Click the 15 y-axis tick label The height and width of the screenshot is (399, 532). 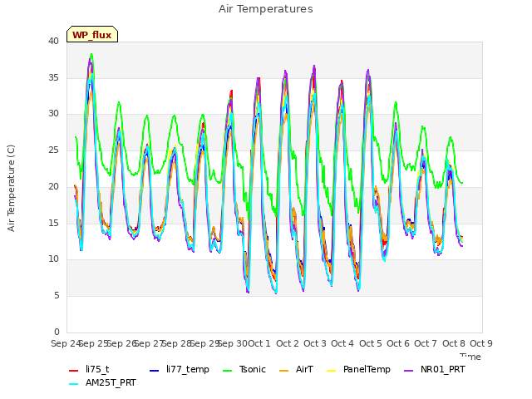click(x=53, y=224)
